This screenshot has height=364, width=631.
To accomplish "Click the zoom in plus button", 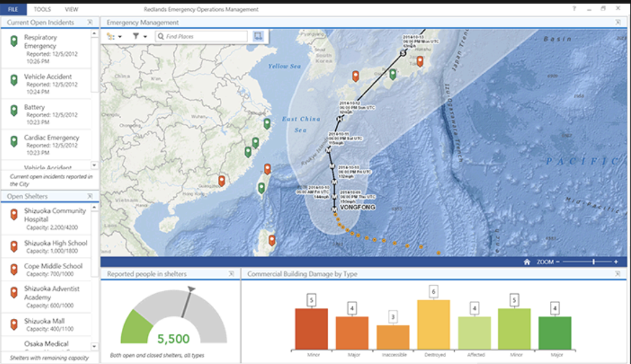I will pyautogui.click(x=616, y=262).
